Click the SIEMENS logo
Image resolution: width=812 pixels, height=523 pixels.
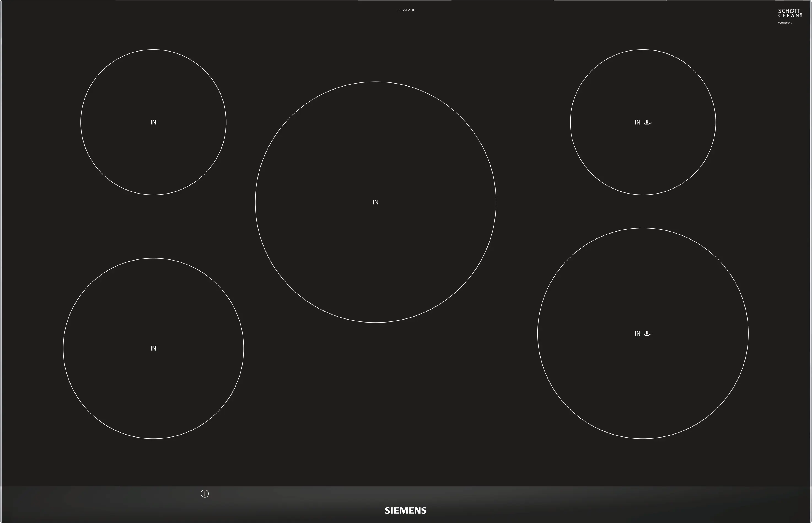tap(405, 510)
